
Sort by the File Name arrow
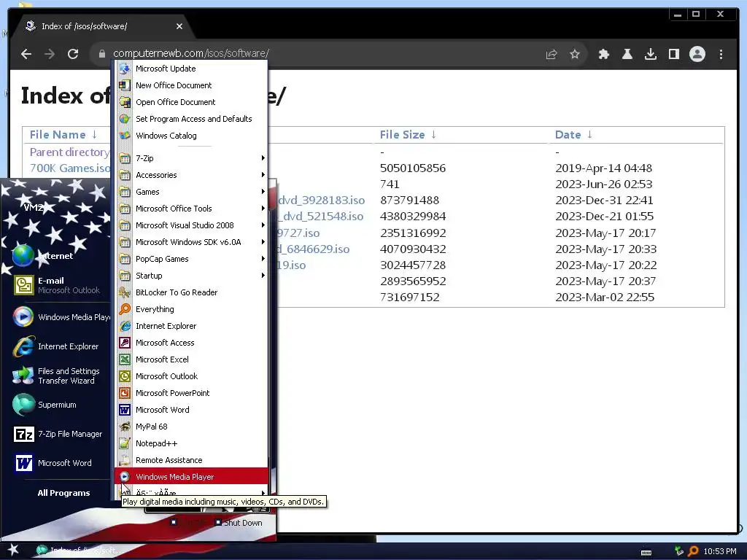(94, 135)
